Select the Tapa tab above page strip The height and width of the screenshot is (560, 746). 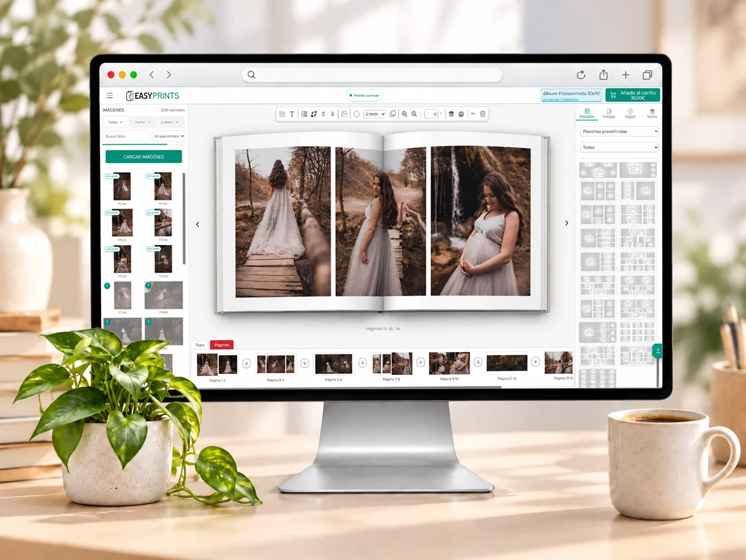click(x=200, y=345)
